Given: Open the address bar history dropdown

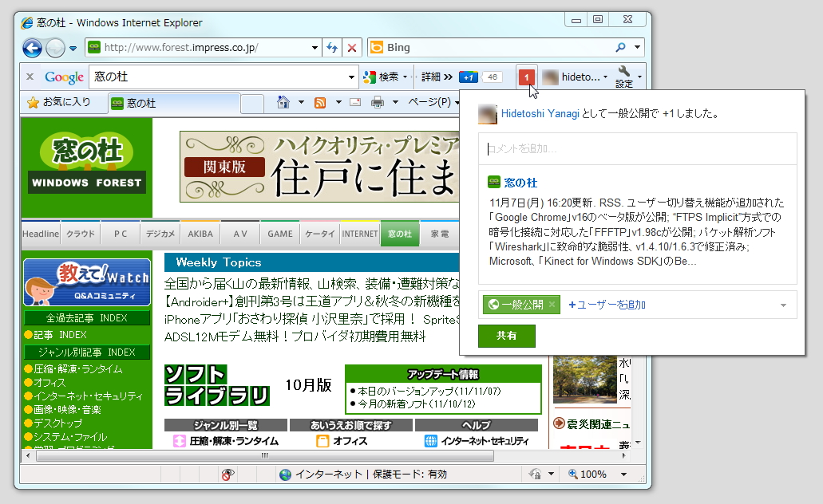Looking at the screenshot, I should pyautogui.click(x=314, y=48).
